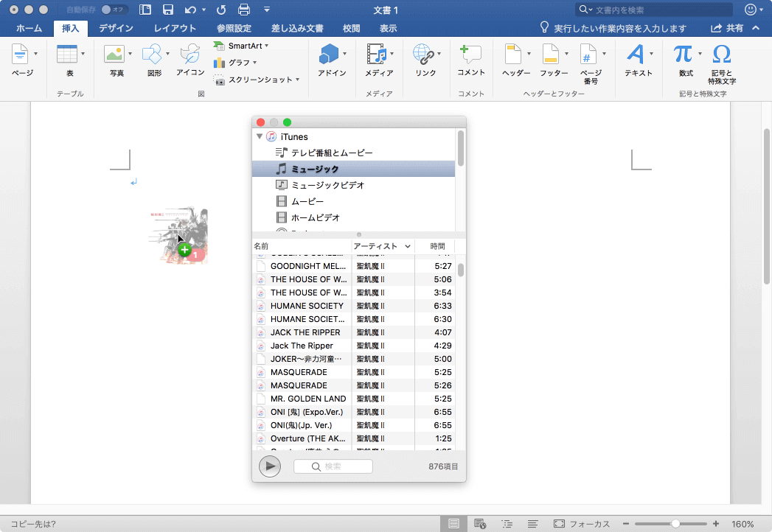Click the Footer (フッター) icon

point(551,54)
